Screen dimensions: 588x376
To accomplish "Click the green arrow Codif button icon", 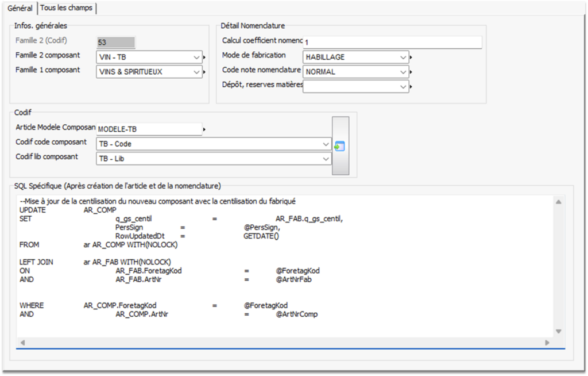I will point(339,147).
